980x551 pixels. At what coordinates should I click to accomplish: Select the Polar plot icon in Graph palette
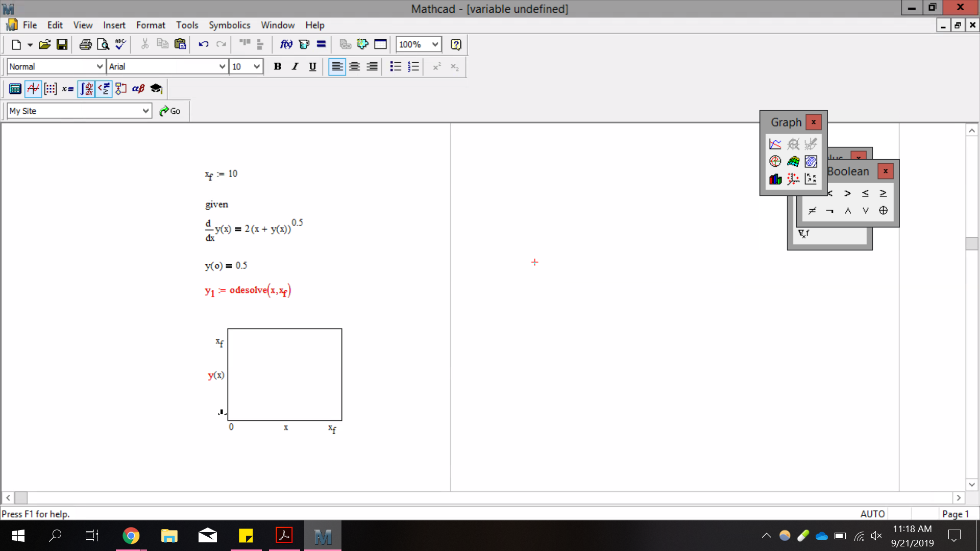click(775, 161)
